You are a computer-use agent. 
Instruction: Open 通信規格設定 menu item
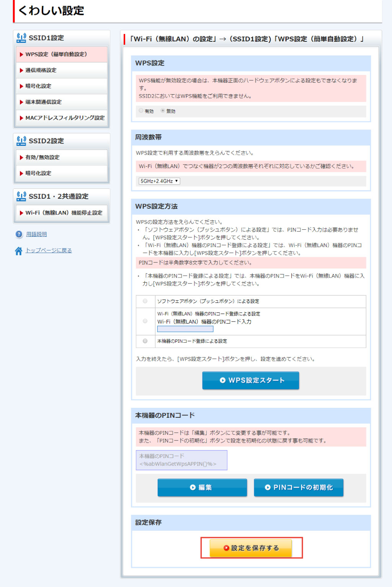[x=62, y=70]
